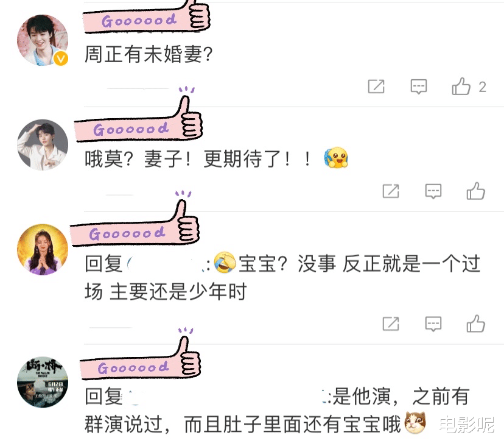Open the movie poster avatar
Viewport: 504px width, 446px height.
tap(43, 382)
